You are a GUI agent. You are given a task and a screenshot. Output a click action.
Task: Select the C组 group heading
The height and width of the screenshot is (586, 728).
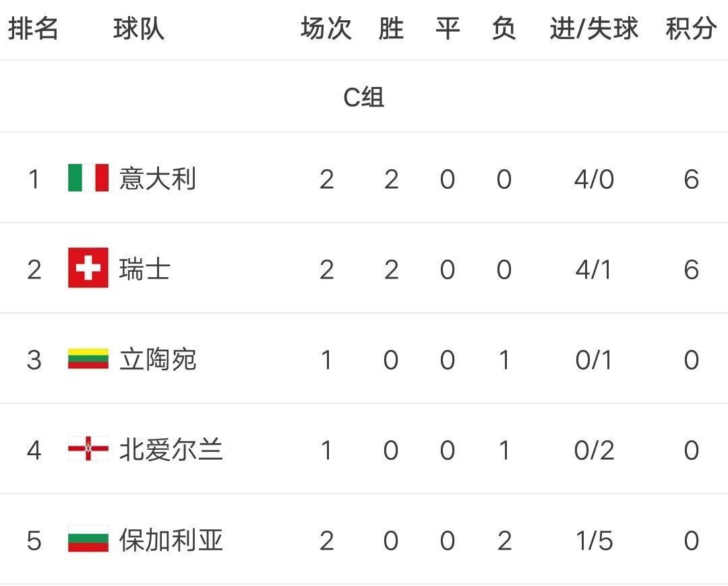(x=363, y=97)
